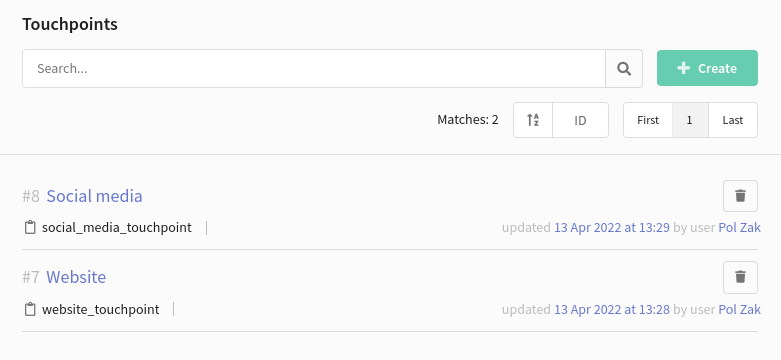Go to the First page
This screenshot has height=360, width=781.
[x=648, y=120]
